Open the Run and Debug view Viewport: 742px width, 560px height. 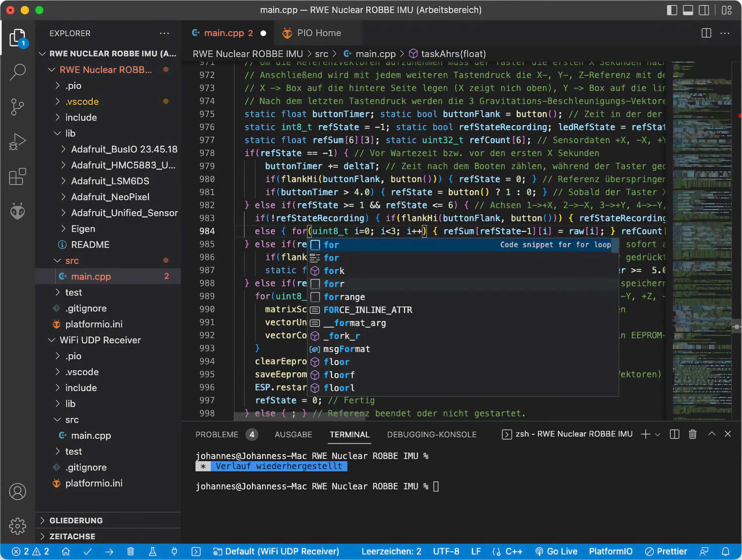click(17, 141)
